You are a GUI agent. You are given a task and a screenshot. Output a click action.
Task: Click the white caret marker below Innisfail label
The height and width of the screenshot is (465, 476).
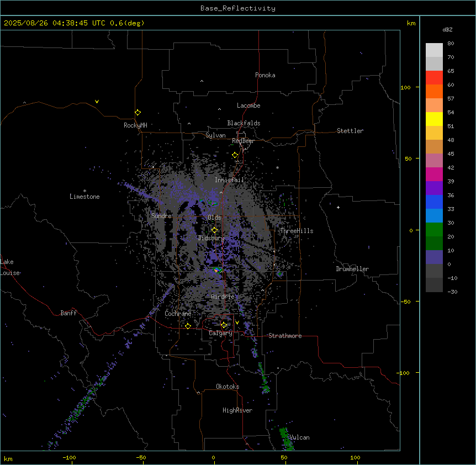tap(221, 192)
